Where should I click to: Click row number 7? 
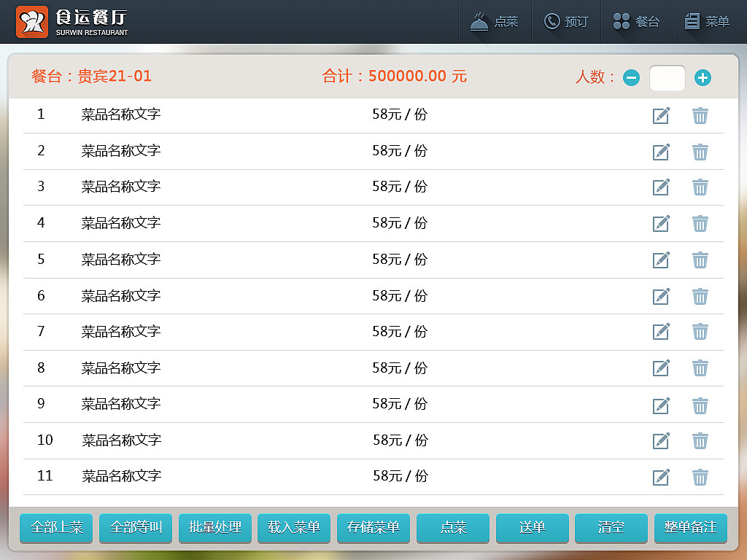coord(41,331)
